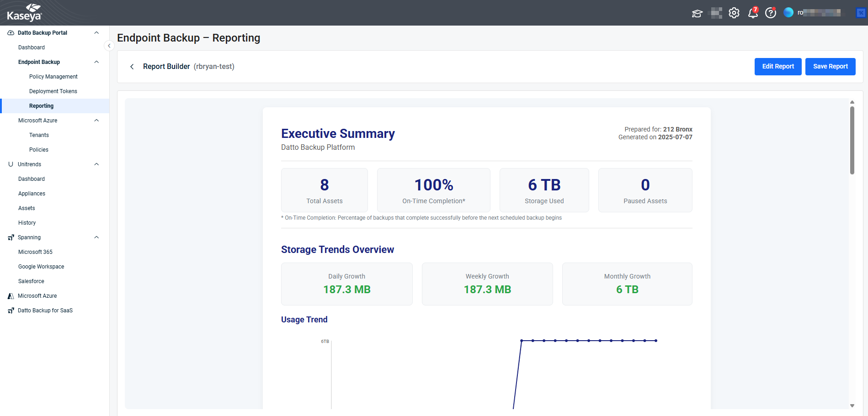Viewport: 868px width, 416px height.
Task: Click the blue K app icon at top right
Action: coord(860,13)
